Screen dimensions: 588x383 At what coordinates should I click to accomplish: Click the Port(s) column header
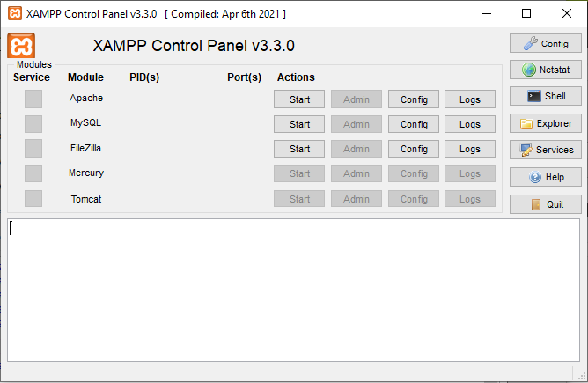244,77
